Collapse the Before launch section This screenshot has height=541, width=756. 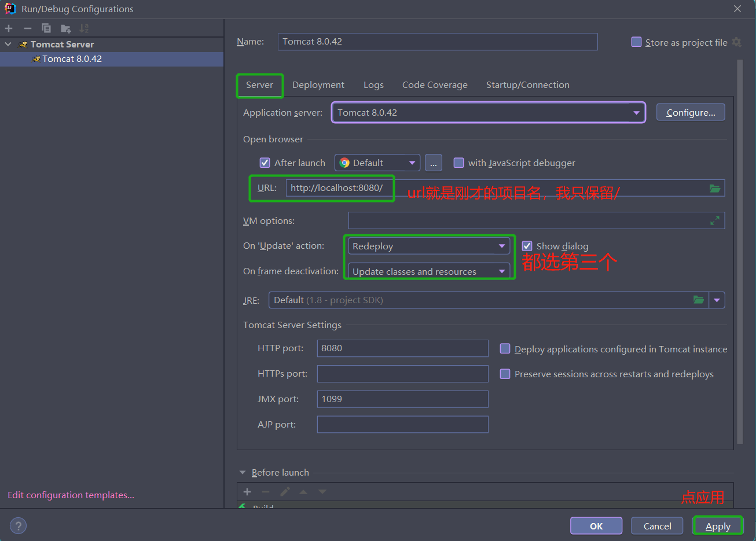[243, 473]
